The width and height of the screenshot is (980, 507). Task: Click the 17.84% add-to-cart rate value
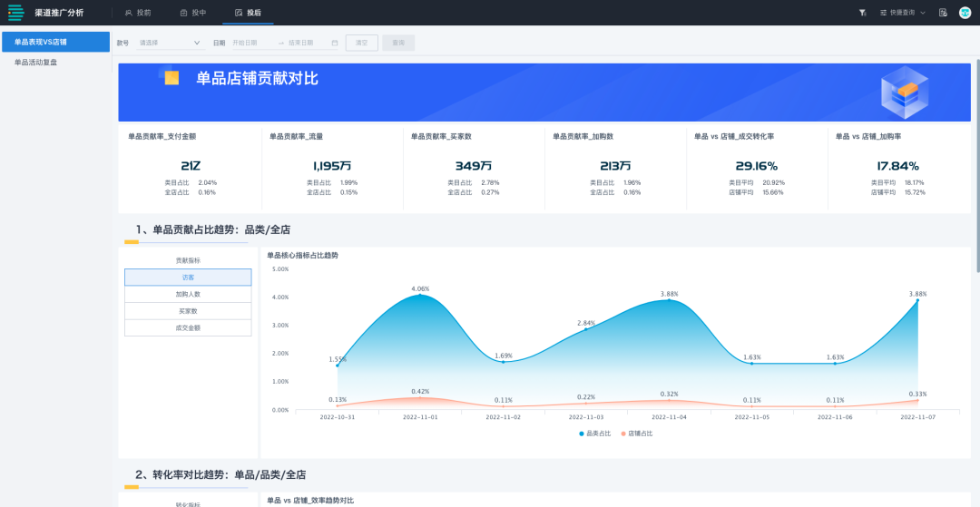[898, 166]
